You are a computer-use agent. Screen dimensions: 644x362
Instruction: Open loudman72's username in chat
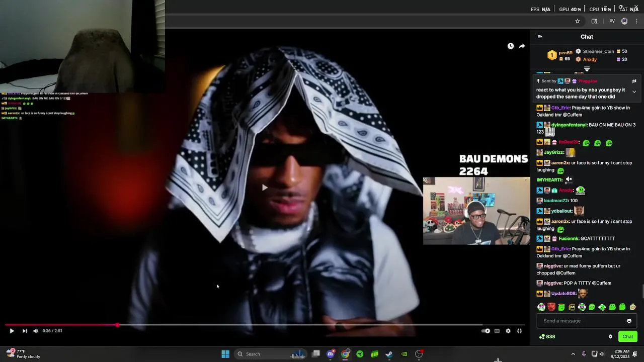click(x=556, y=201)
